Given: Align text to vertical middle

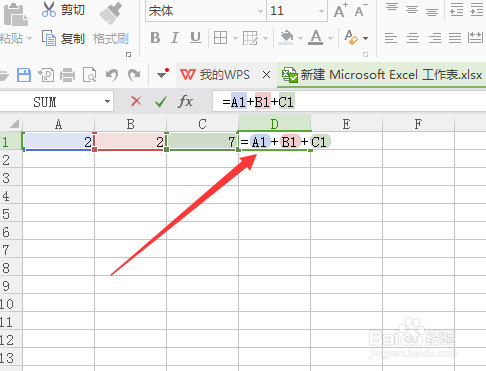Looking at the screenshot, I should [x=412, y=9].
